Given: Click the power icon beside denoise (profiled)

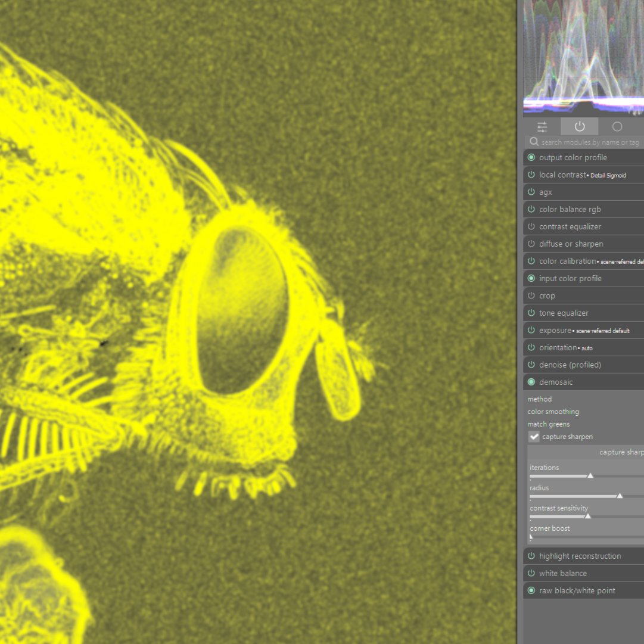Looking at the screenshot, I should pos(531,365).
